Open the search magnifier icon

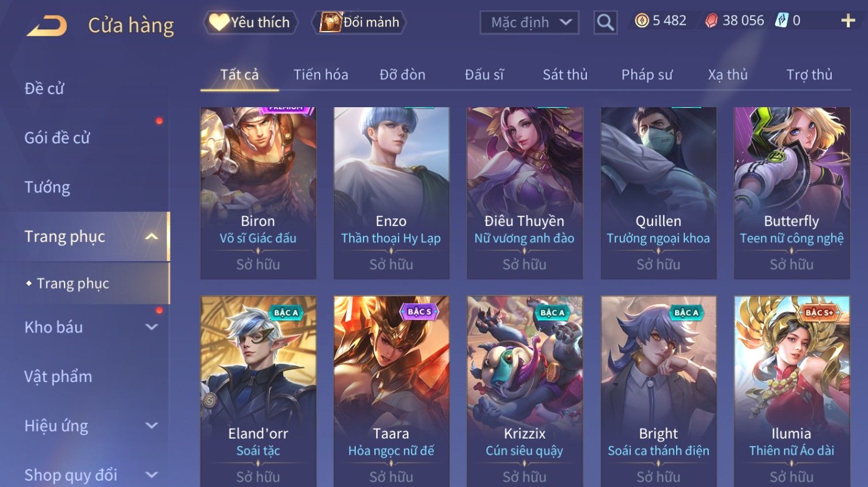click(605, 22)
